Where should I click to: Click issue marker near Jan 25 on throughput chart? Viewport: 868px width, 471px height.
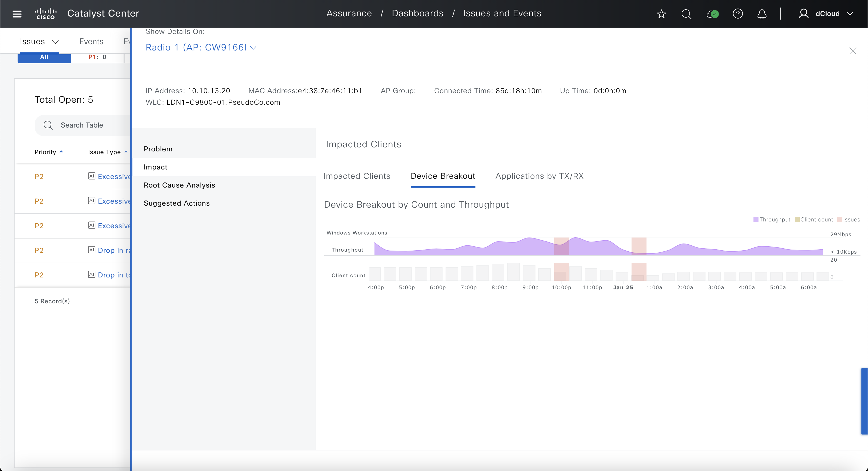point(639,246)
